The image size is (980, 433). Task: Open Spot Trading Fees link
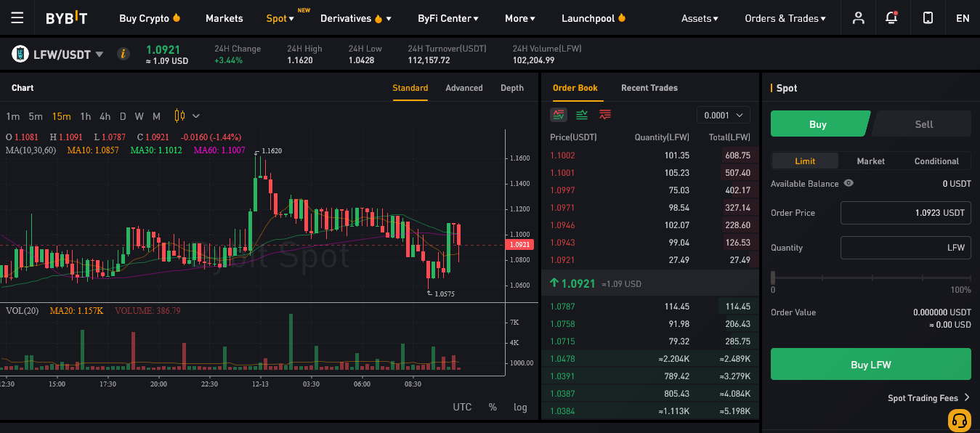pos(928,398)
